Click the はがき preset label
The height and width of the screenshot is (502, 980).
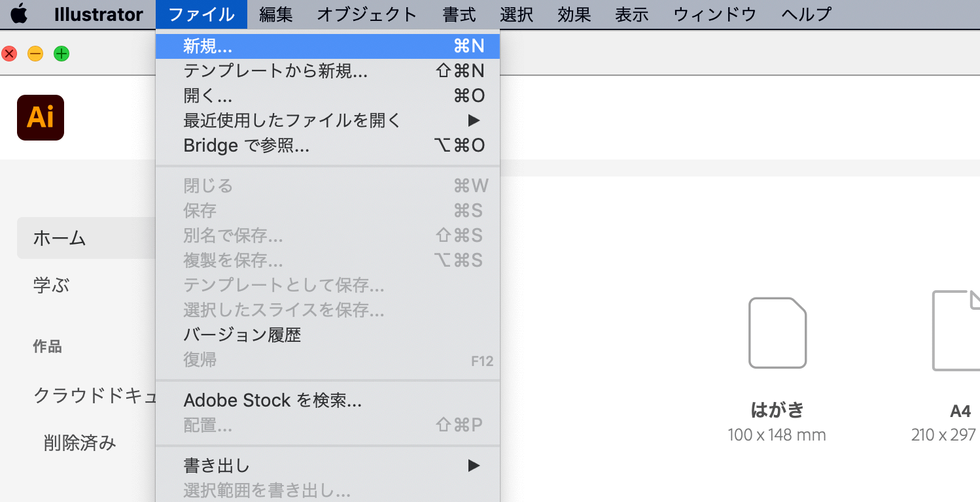click(x=777, y=410)
